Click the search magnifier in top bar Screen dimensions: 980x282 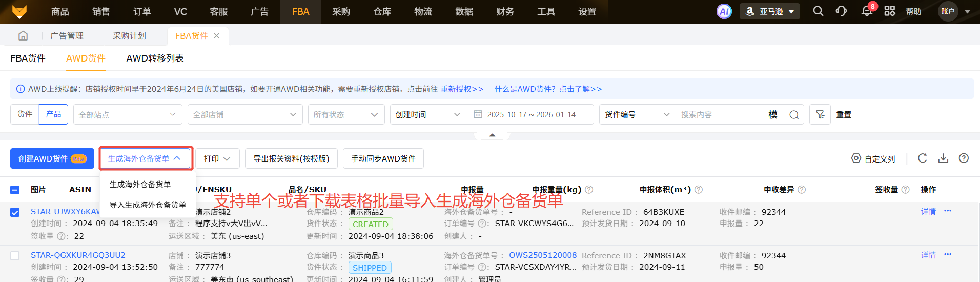(818, 11)
